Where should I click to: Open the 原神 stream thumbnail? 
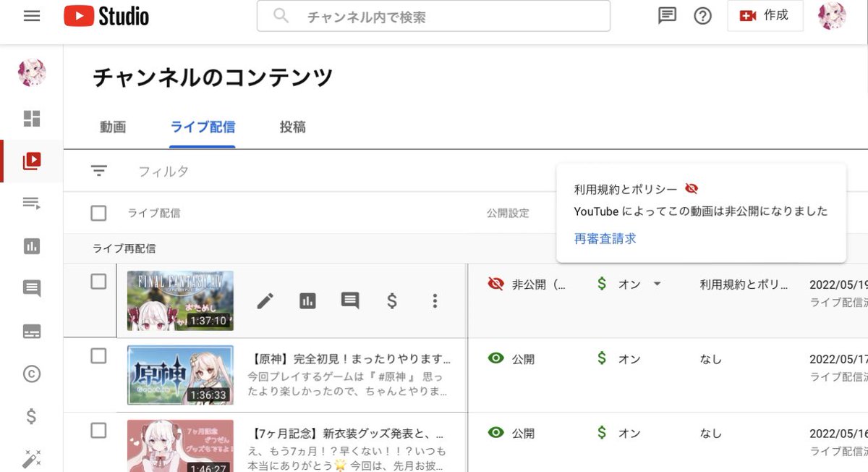click(x=180, y=374)
